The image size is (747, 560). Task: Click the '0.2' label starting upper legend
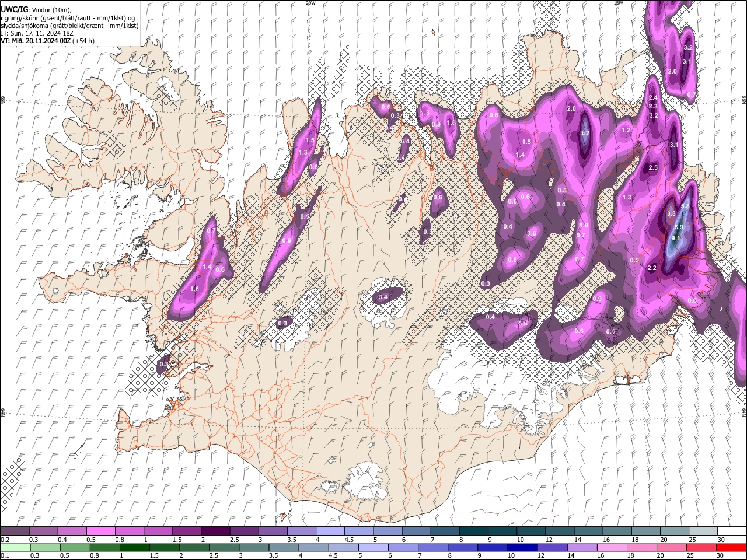coord(5,540)
